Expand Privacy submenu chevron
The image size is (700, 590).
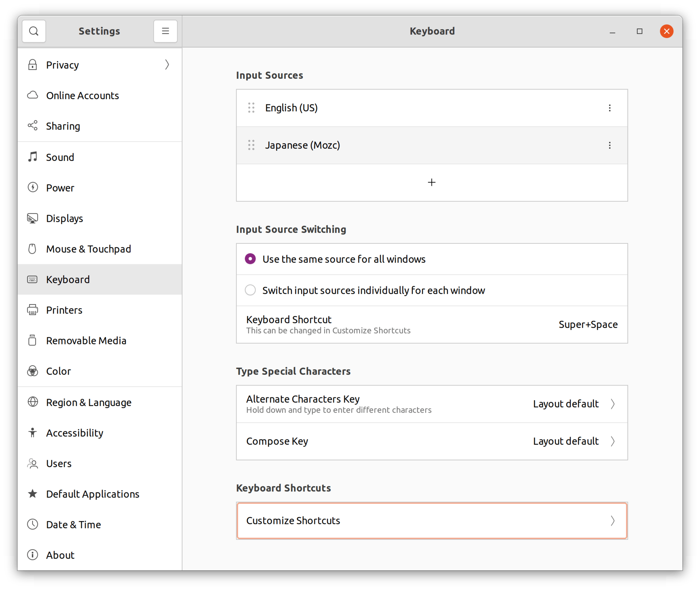click(167, 65)
